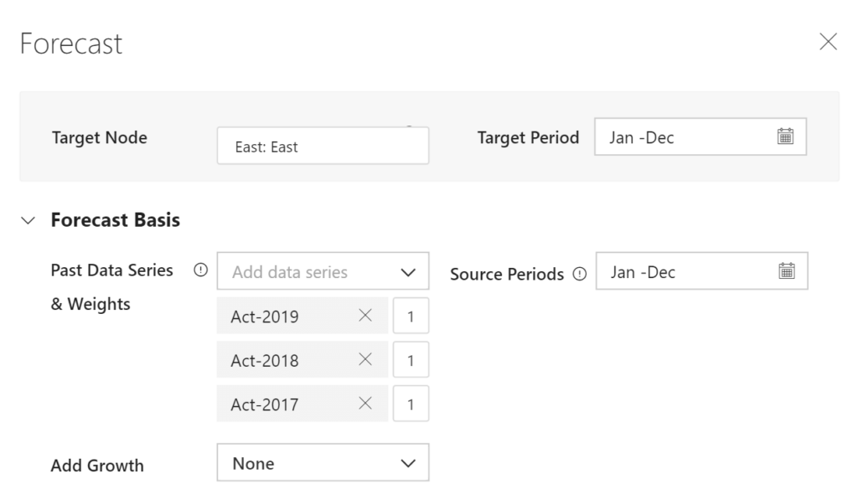Open the Source Periods calendar picker

click(785, 271)
